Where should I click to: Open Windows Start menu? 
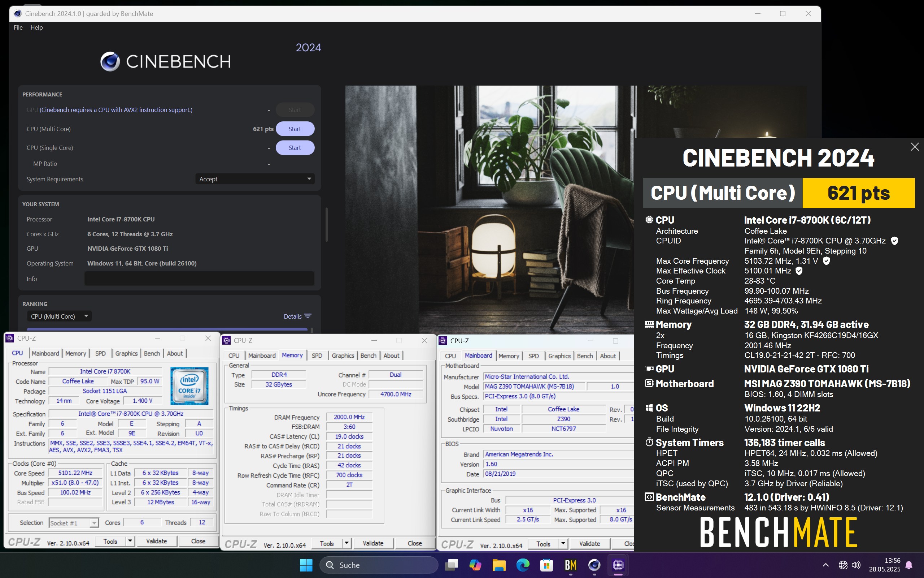(306, 565)
